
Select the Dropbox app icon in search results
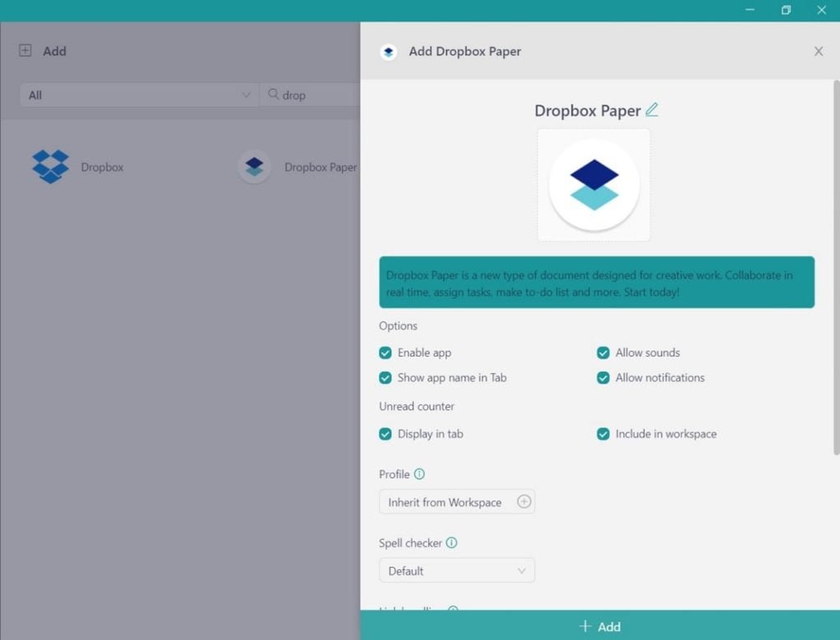pyautogui.click(x=51, y=167)
